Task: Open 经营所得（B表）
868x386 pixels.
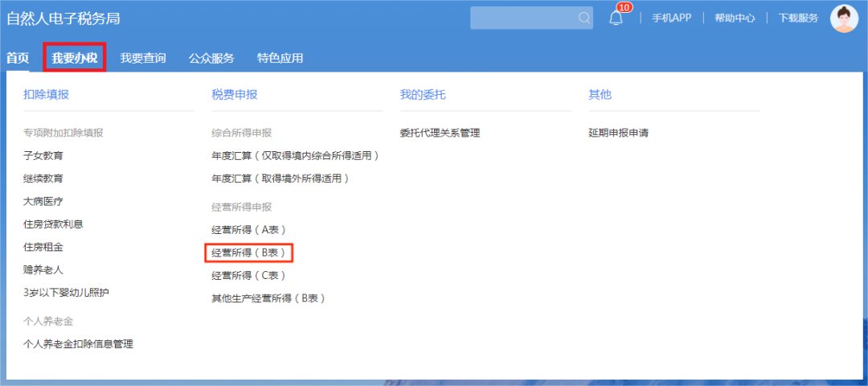Action: (248, 253)
